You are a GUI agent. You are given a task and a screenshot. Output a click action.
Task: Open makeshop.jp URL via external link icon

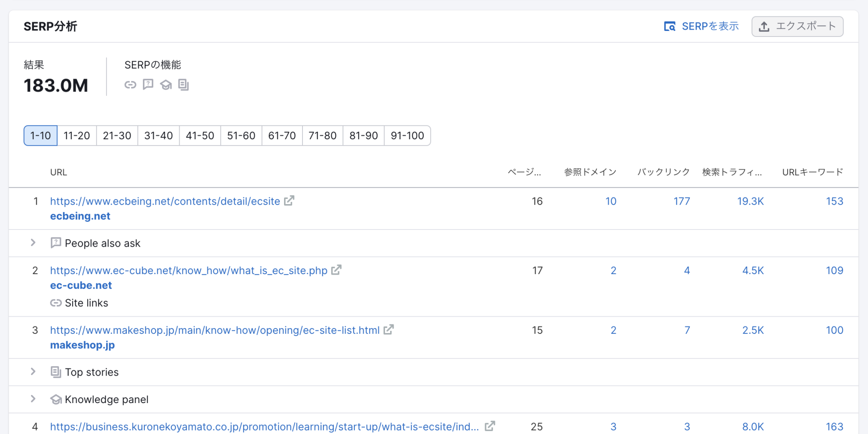(x=388, y=330)
